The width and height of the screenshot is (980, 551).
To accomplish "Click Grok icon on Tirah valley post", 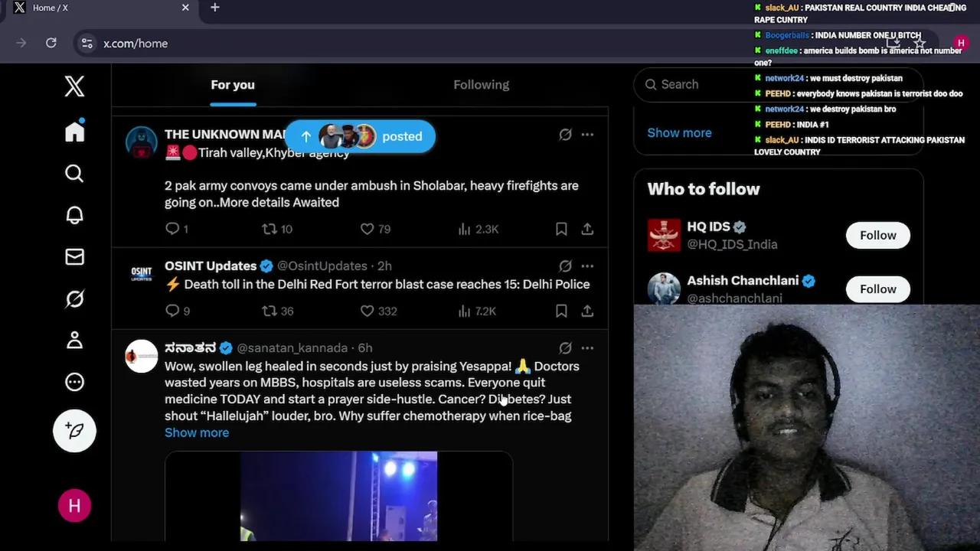I will coord(565,134).
